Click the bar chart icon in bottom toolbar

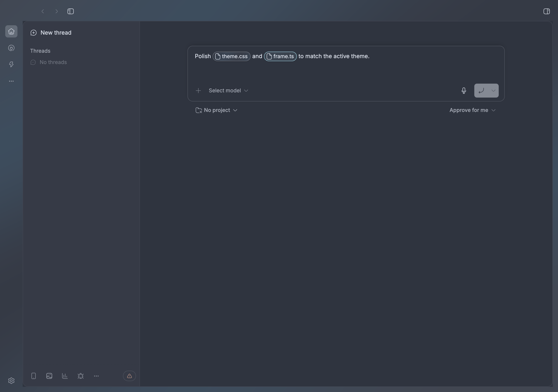pos(65,376)
